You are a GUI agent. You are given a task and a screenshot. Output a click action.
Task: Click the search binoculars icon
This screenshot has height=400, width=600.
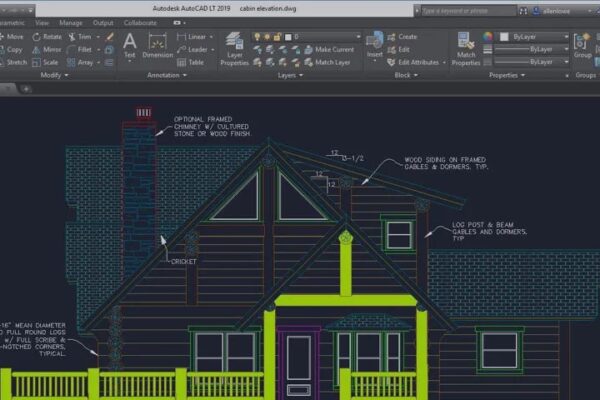pyautogui.click(x=523, y=11)
